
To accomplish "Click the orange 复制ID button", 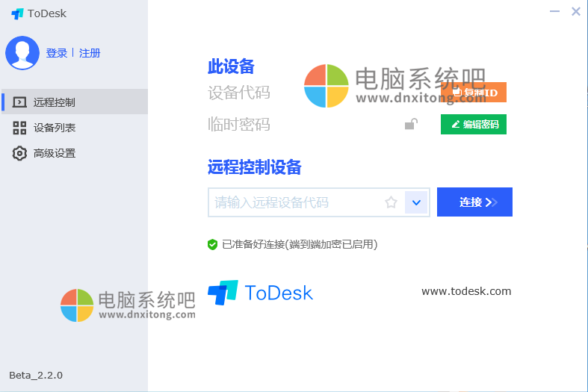I will [473, 92].
